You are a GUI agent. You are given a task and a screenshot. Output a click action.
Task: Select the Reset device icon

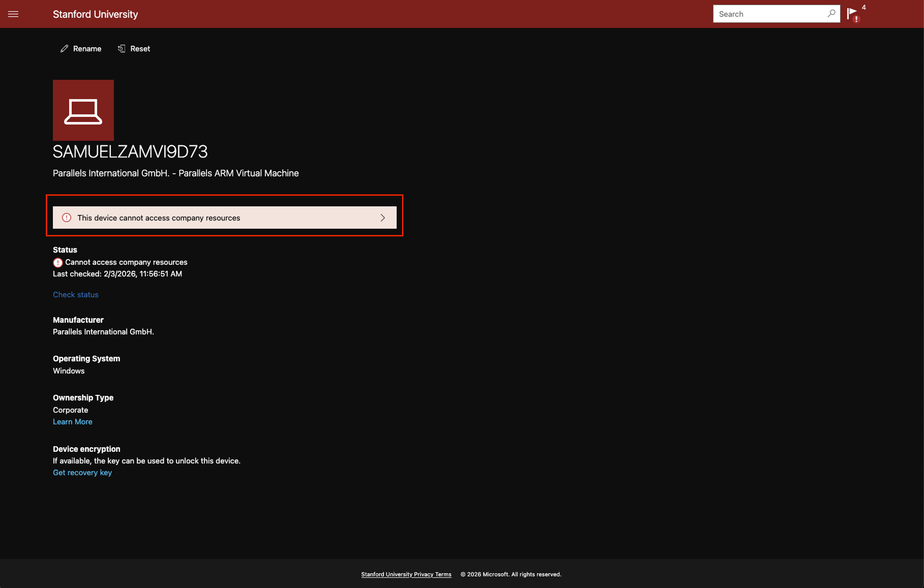click(122, 48)
